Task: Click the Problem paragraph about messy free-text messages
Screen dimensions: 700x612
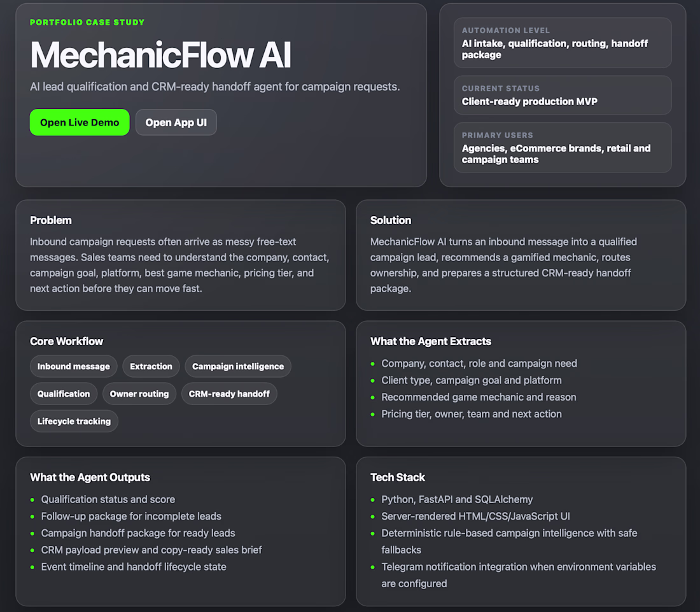Action: [179, 265]
